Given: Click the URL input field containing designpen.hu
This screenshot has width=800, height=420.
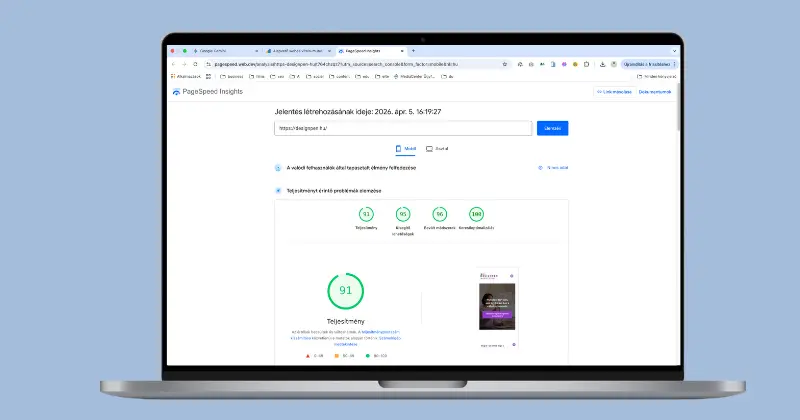Looking at the screenshot, I should click(403, 128).
